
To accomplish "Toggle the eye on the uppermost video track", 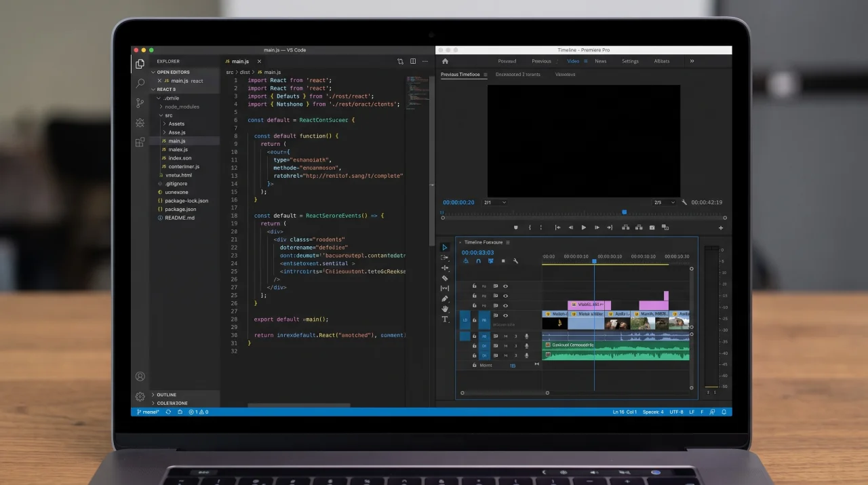I will tap(505, 286).
